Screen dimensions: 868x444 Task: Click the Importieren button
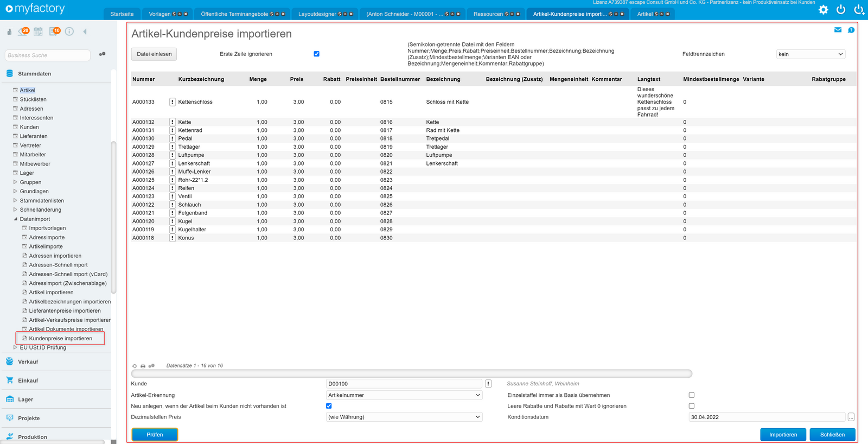click(x=783, y=435)
